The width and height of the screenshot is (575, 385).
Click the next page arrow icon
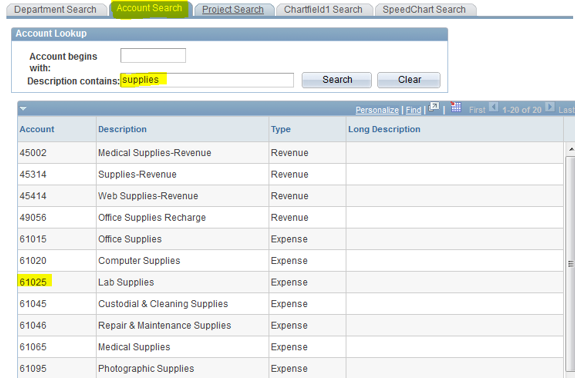tap(549, 107)
